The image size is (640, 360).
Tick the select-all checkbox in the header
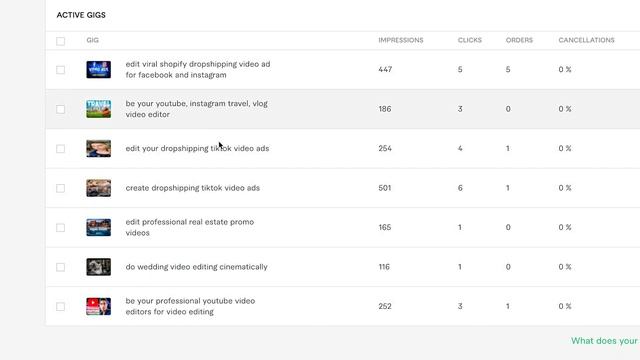point(60,41)
